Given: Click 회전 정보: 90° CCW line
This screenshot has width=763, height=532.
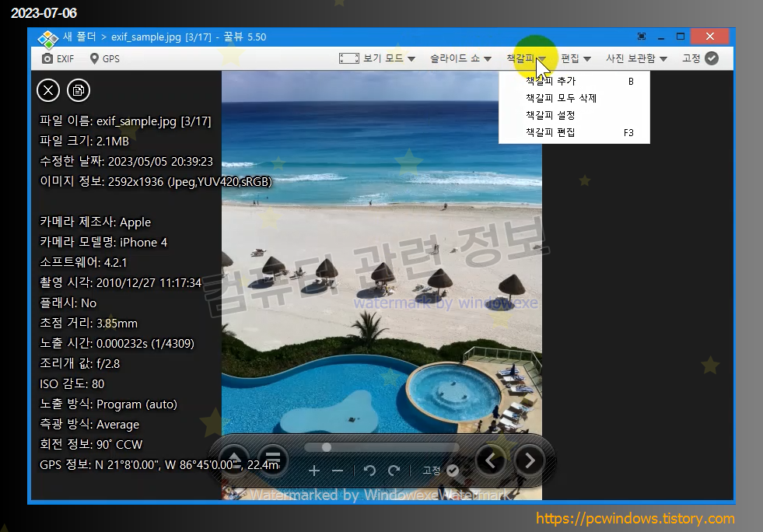Looking at the screenshot, I should 90,444.
